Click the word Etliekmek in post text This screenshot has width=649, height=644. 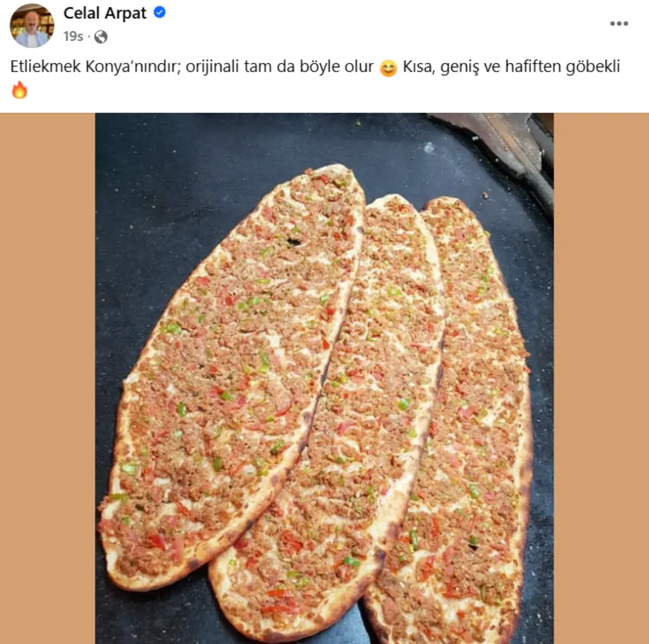point(45,67)
